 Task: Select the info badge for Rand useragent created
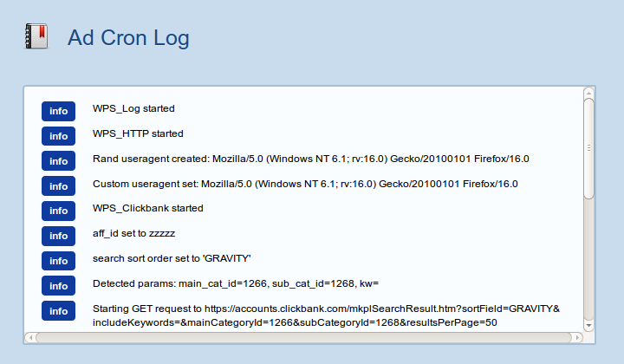coord(59,161)
